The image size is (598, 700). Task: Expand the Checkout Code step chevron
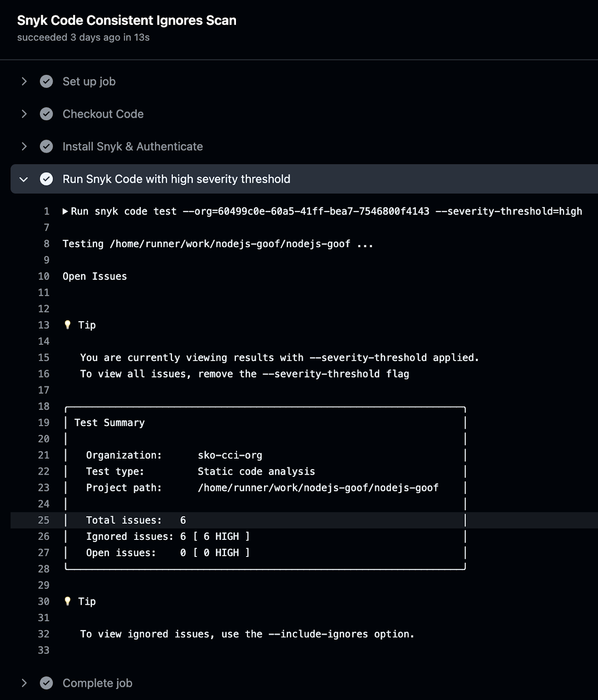click(24, 114)
